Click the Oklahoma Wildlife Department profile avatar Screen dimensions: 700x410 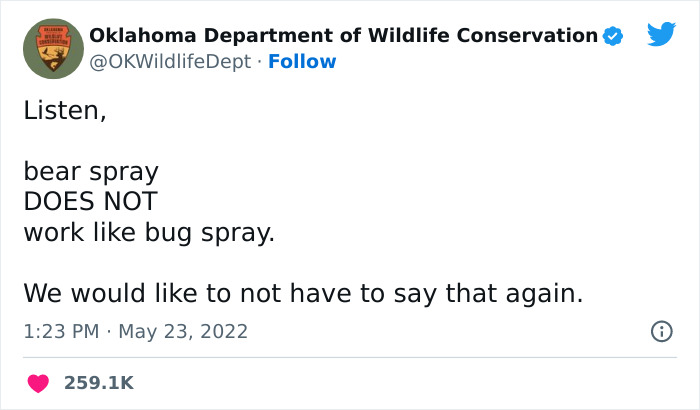tap(53, 48)
